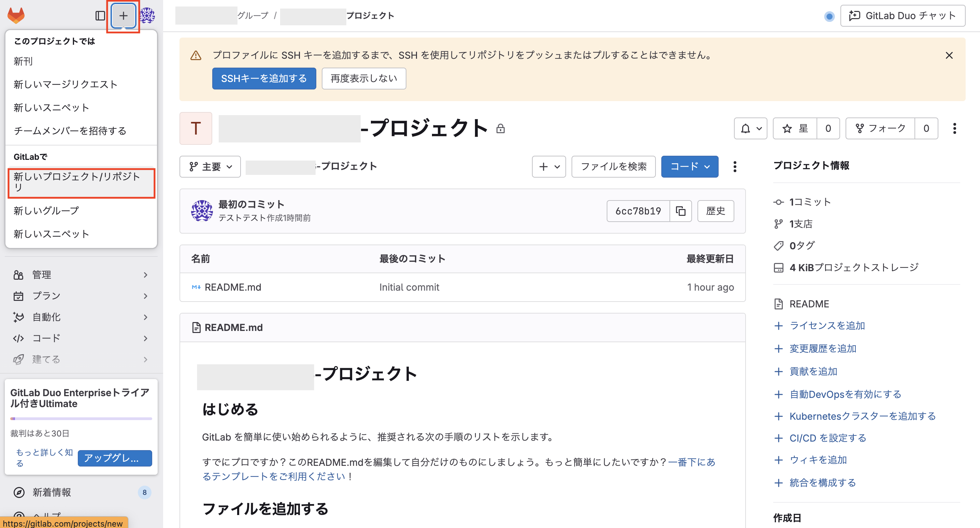Expand the 建てる sidebar section

pyautogui.click(x=81, y=359)
